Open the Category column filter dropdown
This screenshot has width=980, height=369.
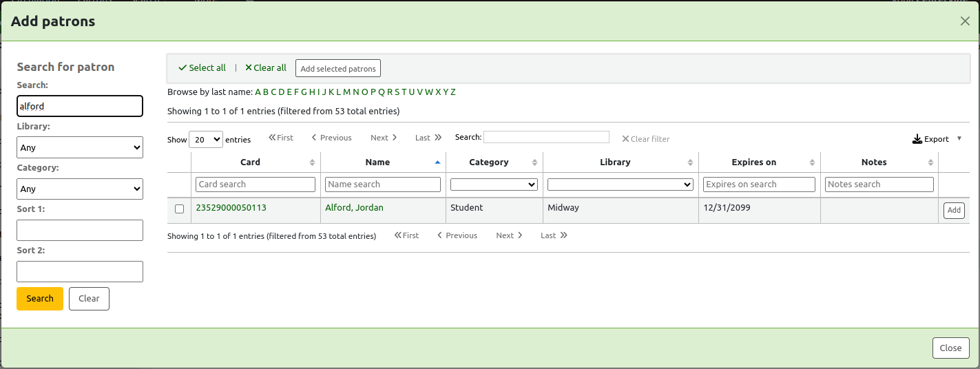click(494, 184)
